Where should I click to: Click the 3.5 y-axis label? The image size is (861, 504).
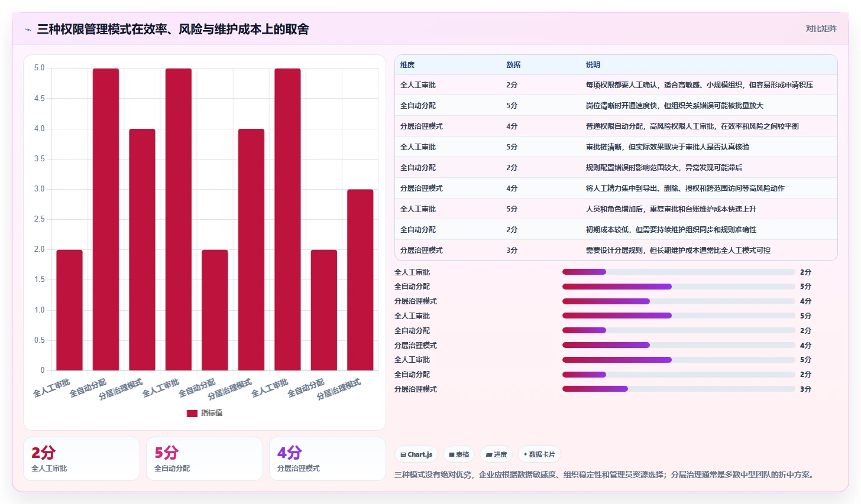point(39,159)
